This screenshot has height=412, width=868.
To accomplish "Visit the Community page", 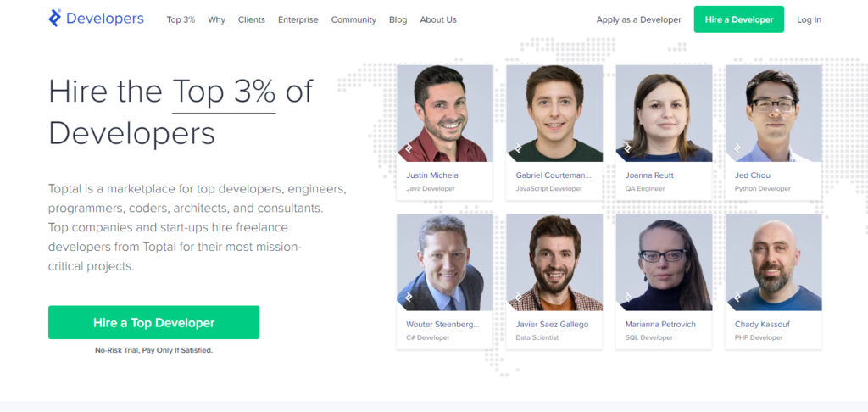I will pos(353,20).
